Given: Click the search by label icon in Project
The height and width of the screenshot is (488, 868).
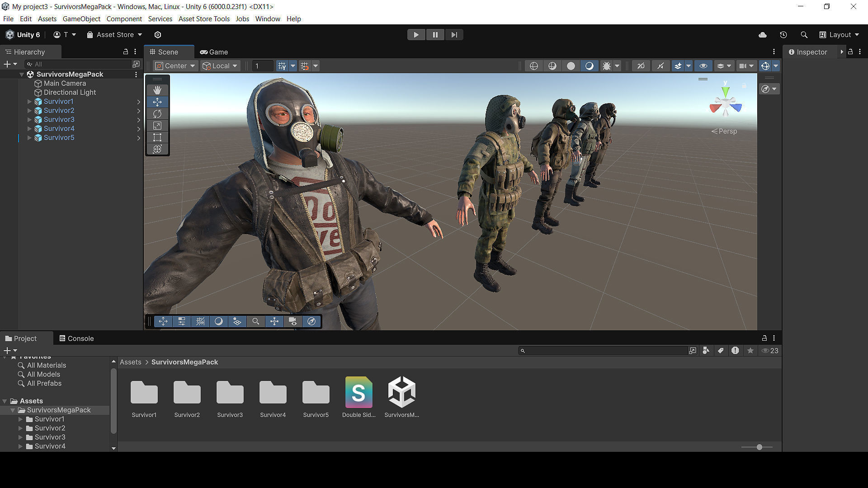Looking at the screenshot, I should click(x=721, y=351).
